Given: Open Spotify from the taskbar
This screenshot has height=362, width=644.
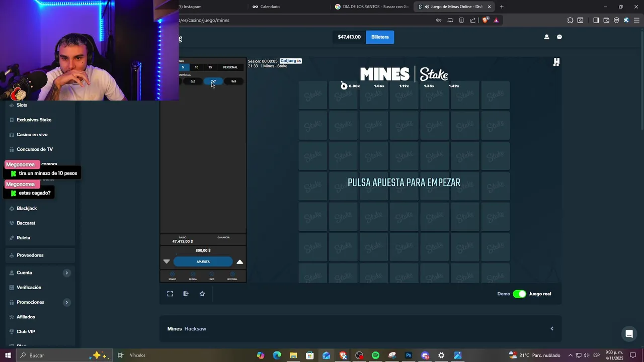Looking at the screenshot, I should pyautogui.click(x=375, y=355).
